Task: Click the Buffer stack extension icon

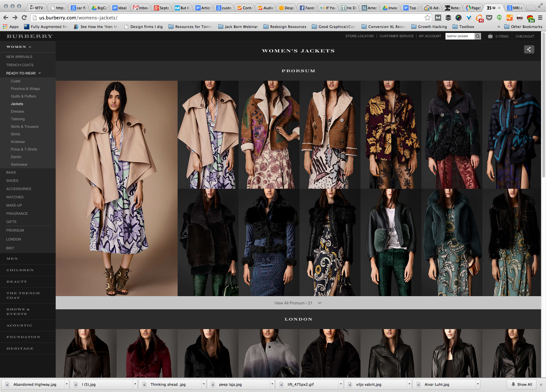Action: (x=448, y=18)
